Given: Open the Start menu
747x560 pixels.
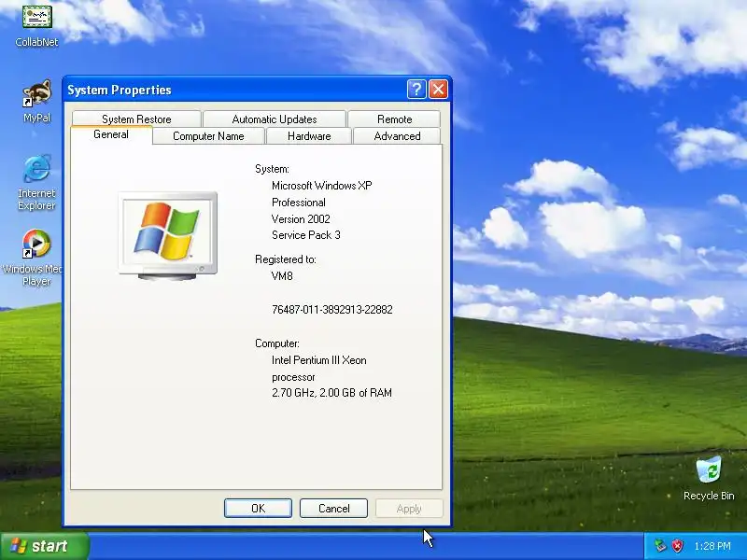Looking at the screenshot, I should click(x=44, y=546).
